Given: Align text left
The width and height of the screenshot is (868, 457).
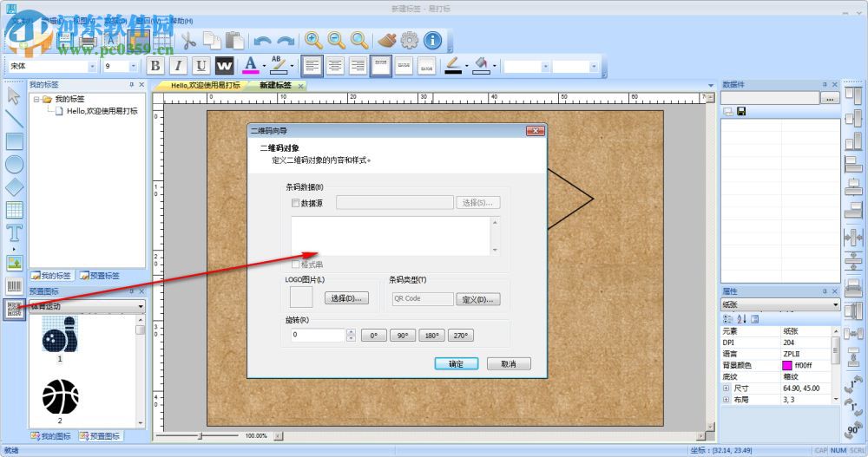Looking at the screenshot, I should (312, 66).
